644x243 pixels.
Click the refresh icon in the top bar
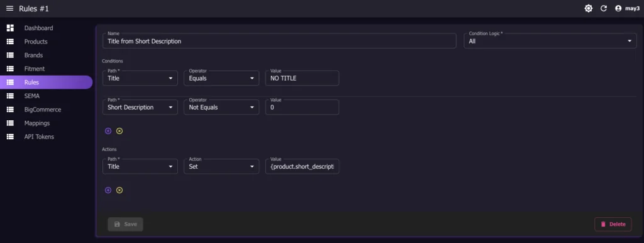coord(603,8)
